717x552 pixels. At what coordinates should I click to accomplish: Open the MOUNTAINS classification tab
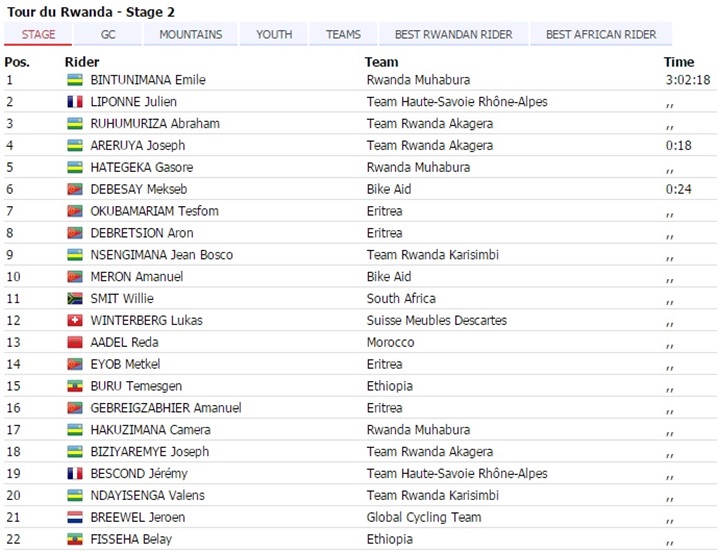(x=191, y=34)
